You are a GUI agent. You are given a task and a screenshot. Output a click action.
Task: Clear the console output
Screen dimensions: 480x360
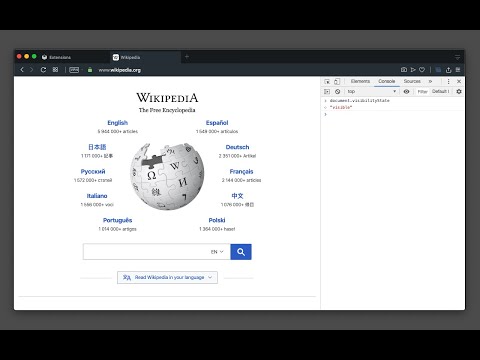338,91
